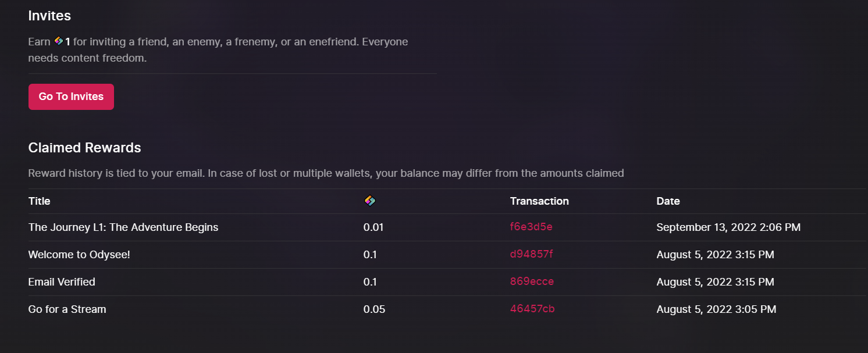The height and width of the screenshot is (353, 868).
Task: Click the Title column header
Action: click(40, 201)
